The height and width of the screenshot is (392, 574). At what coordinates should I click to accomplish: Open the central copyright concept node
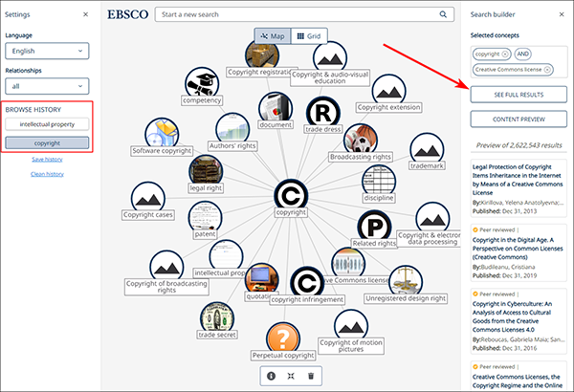[291, 196]
